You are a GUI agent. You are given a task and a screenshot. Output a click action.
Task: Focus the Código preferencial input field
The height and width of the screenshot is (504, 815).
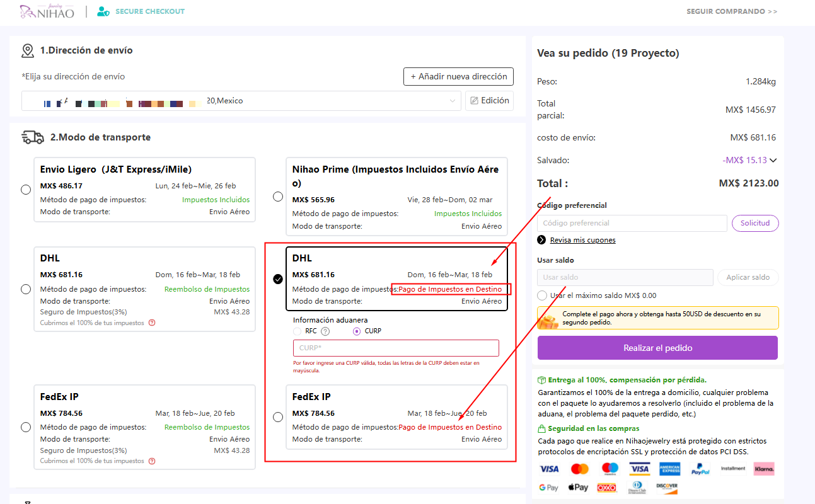632,223
